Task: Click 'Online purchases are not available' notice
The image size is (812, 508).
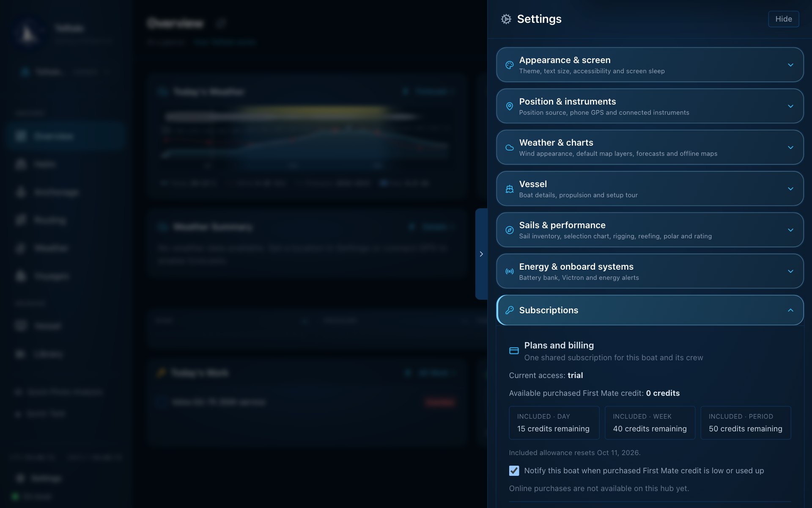Action: point(599,489)
